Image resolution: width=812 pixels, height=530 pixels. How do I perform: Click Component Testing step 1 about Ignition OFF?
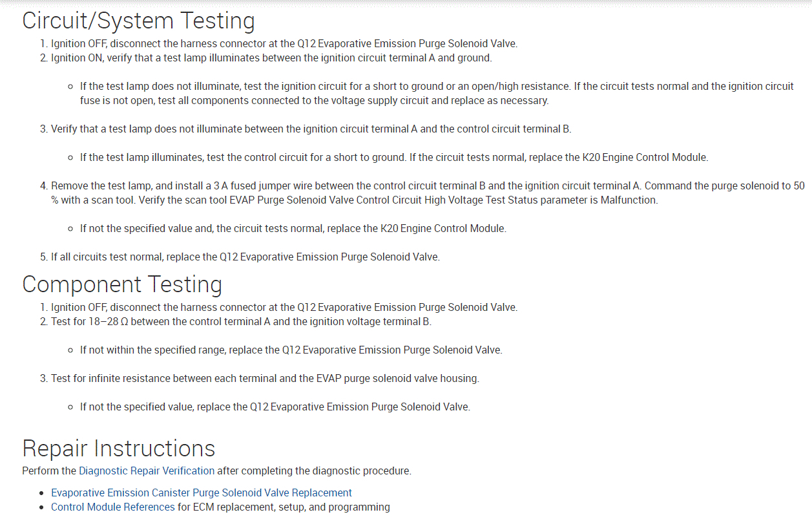pos(284,308)
